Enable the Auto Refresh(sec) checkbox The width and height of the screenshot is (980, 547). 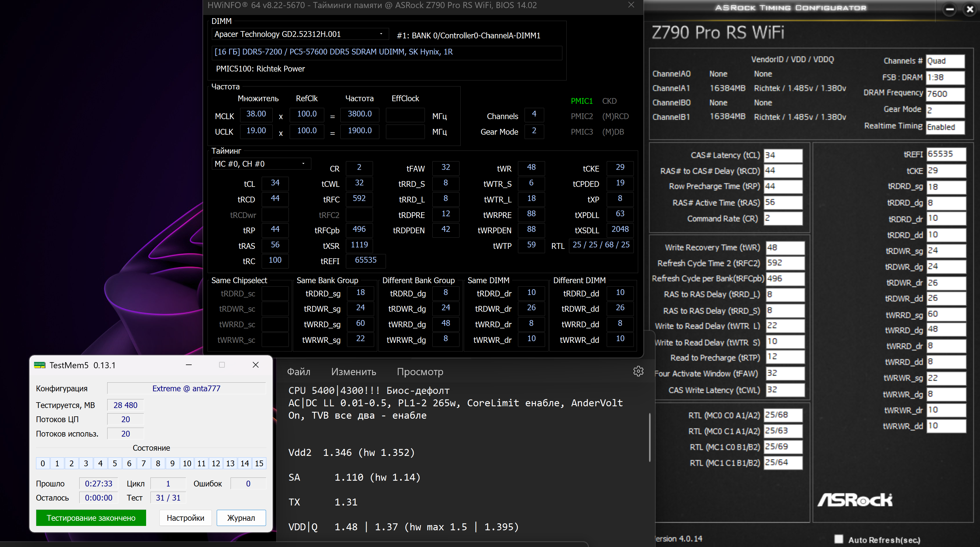pos(838,539)
